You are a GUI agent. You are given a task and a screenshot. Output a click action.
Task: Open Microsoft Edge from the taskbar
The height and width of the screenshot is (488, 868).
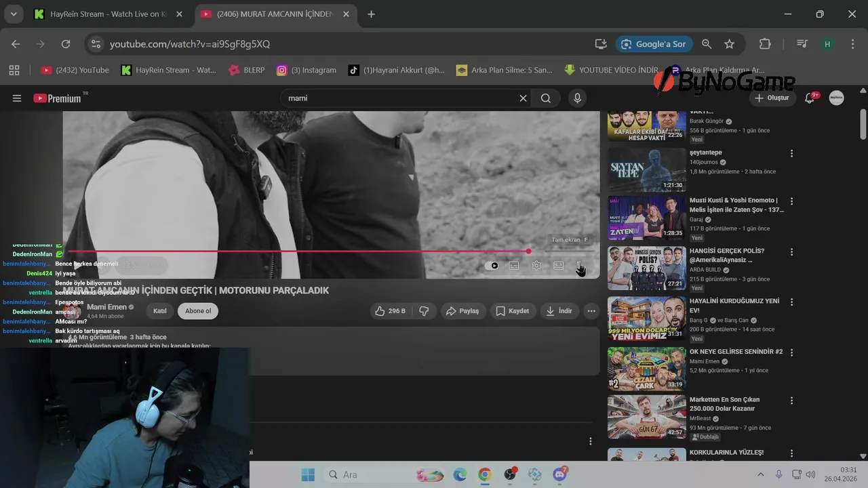click(x=460, y=474)
